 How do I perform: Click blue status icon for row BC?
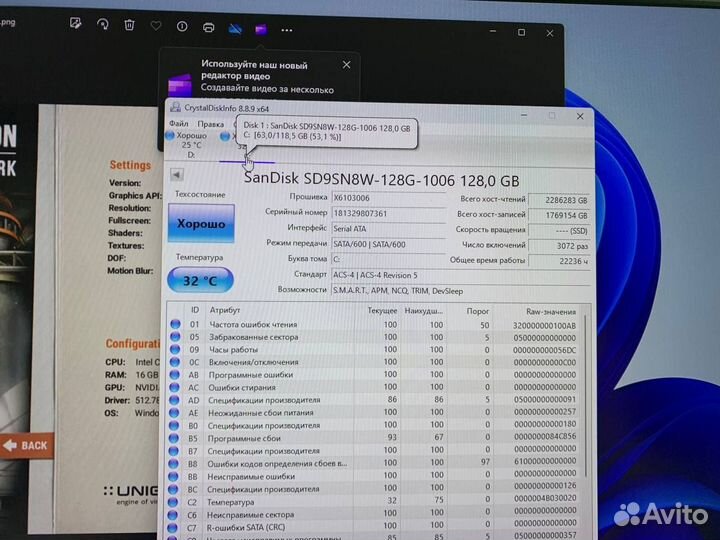click(x=174, y=489)
